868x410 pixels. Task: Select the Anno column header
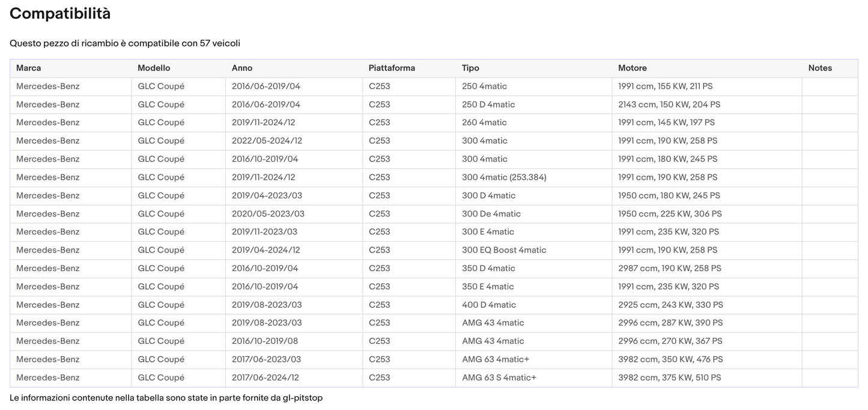242,68
